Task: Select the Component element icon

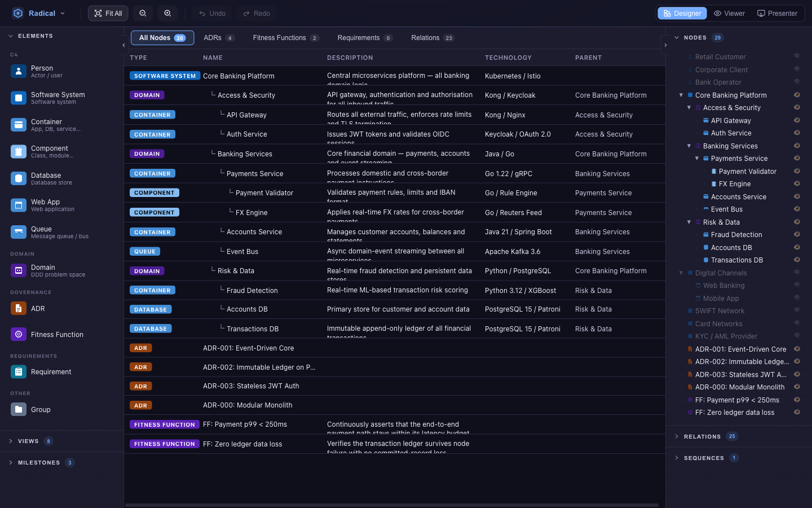Action: pos(19,152)
